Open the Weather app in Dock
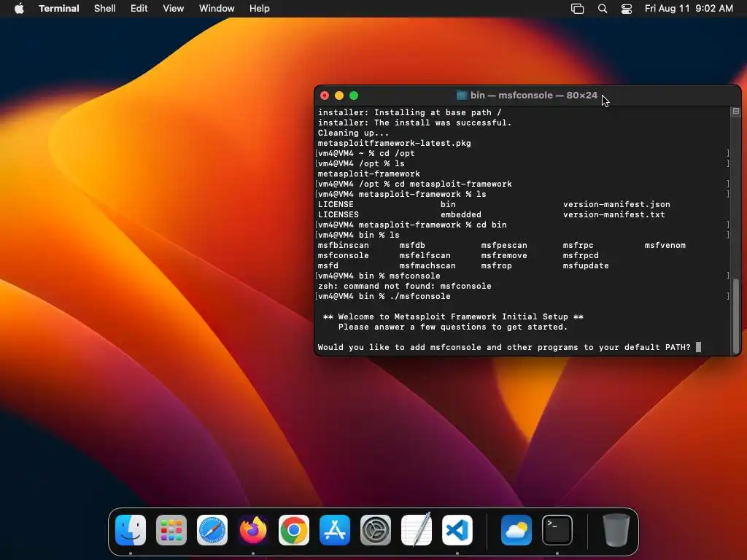The height and width of the screenshot is (560, 747). (516, 530)
